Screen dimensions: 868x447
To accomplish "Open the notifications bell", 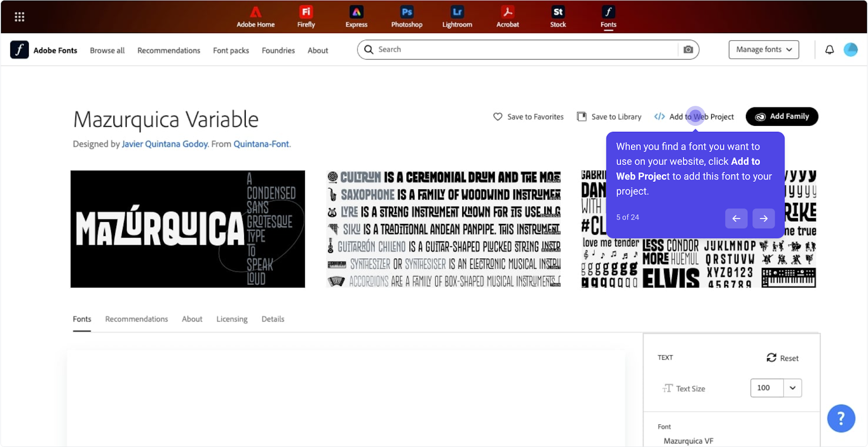I will click(x=829, y=50).
